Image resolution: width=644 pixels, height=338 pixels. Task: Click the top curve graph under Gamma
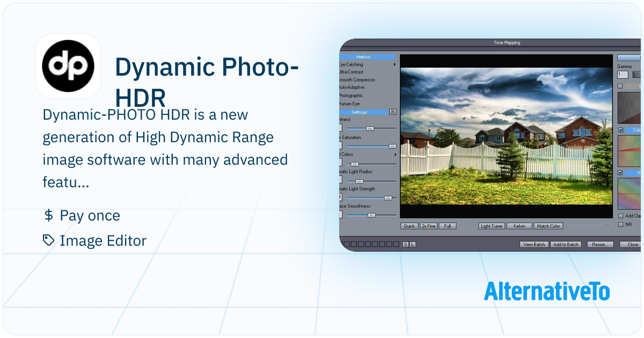[x=629, y=108]
